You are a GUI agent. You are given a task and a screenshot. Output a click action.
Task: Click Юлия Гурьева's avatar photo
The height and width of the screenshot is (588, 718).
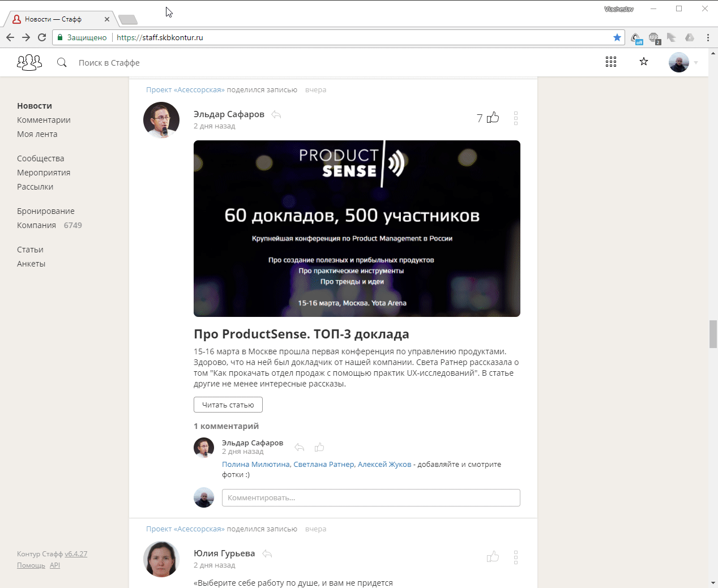(x=161, y=559)
